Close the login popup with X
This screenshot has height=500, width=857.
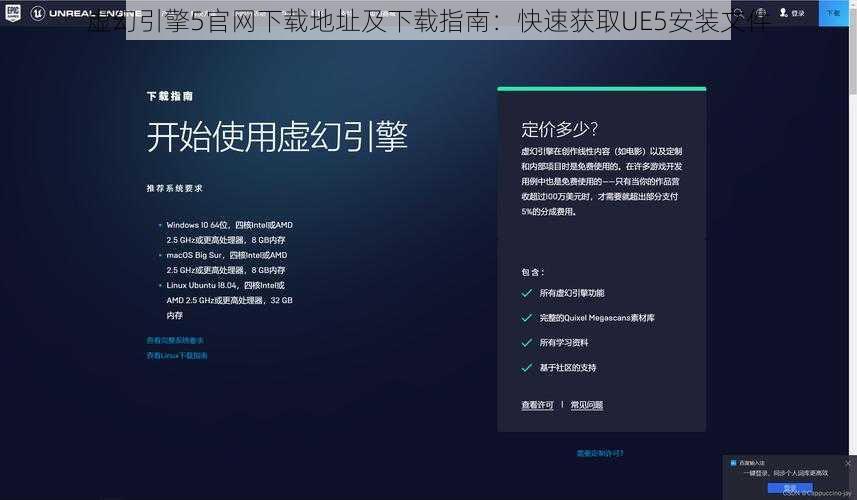pyautogui.click(x=848, y=463)
